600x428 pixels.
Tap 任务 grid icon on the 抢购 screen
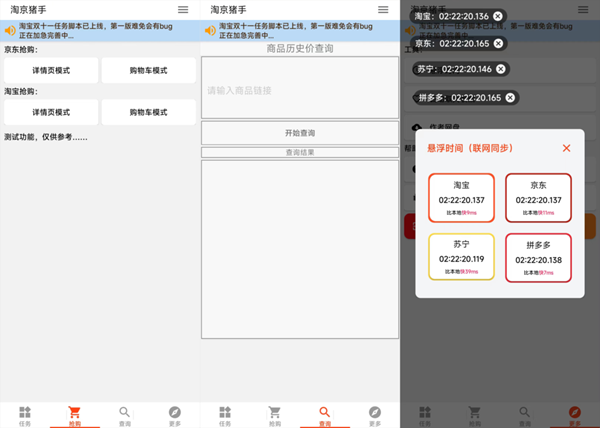25,412
